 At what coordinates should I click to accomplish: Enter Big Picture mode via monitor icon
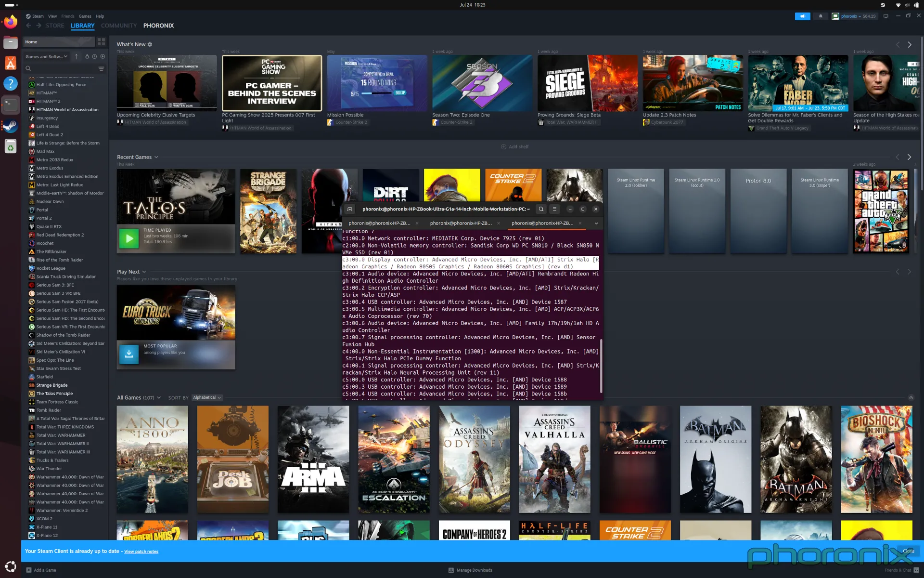(x=885, y=16)
